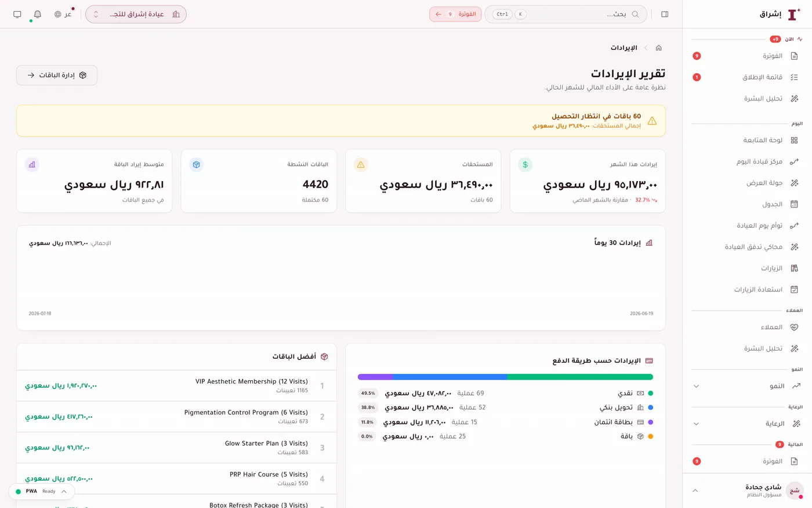Image resolution: width=812 pixels, height=508 pixels.
Task: Click chart icon beside إيرادات 30 يوماً
Action: click(649, 243)
